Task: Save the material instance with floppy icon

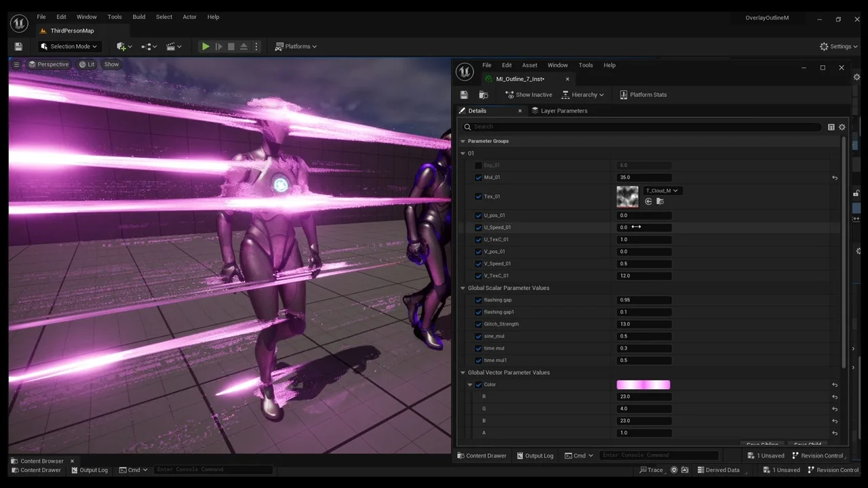Action: 464,95
